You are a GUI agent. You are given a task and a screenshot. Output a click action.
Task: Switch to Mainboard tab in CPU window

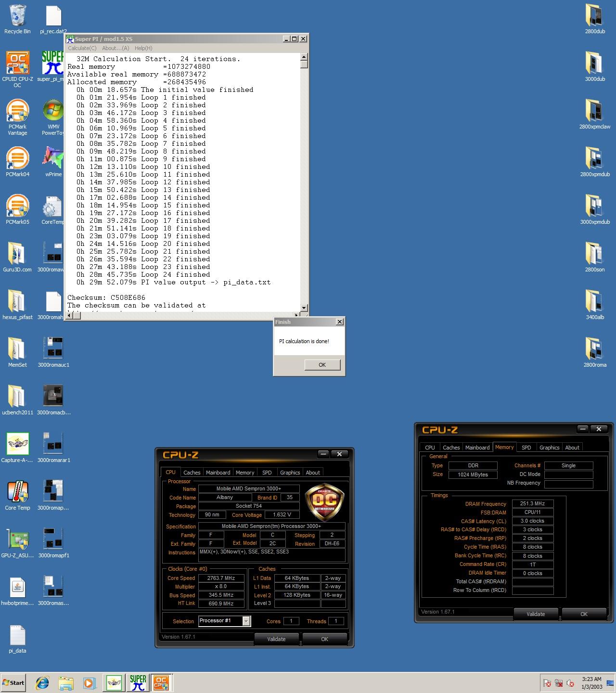coord(218,473)
